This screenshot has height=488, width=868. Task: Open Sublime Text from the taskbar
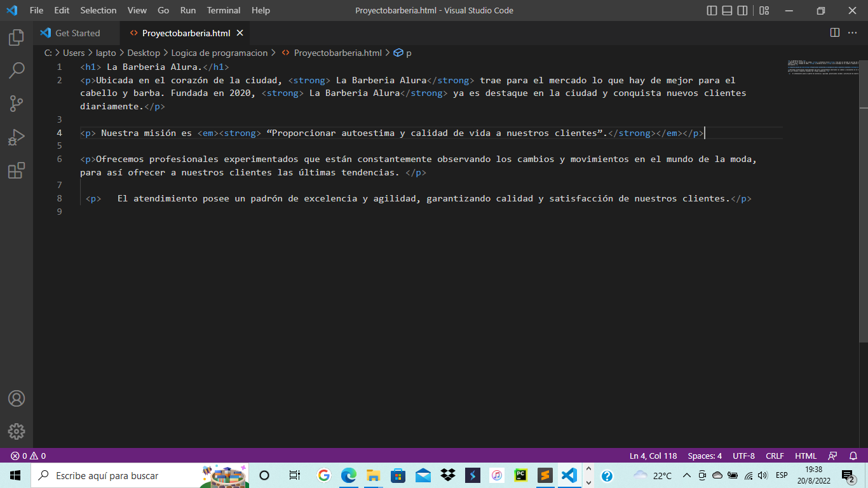coord(545,475)
